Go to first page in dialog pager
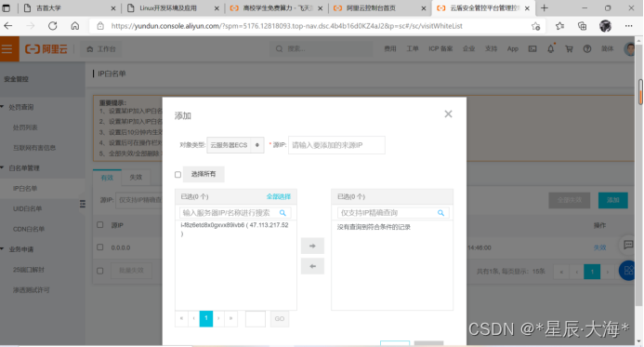This screenshot has height=347, width=644. click(181, 319)
